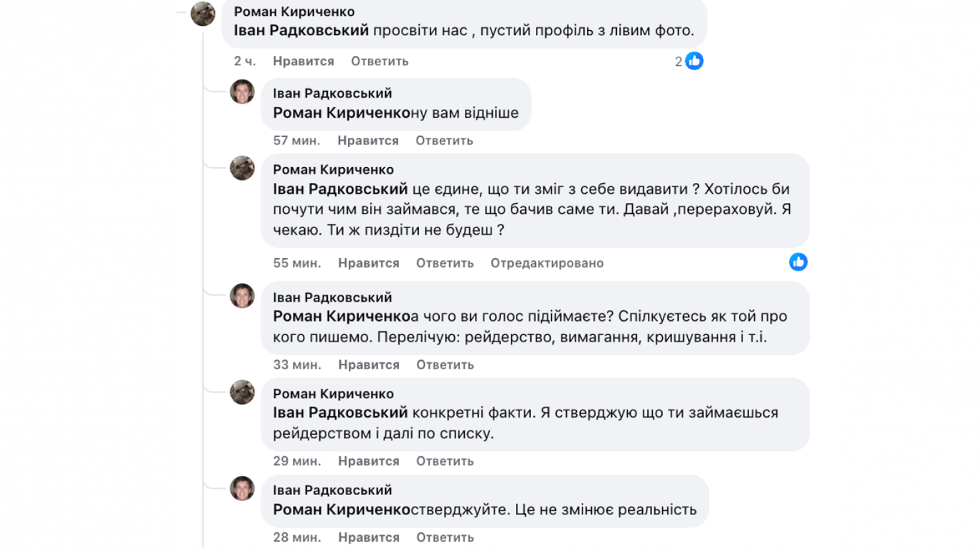Click the 57 мин. timestamp link
Viewport: 980px width, 551px height.
[x=298, y=140]
